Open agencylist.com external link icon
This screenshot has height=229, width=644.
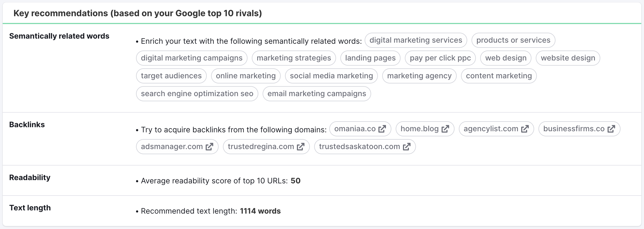(x=525, y=129)
